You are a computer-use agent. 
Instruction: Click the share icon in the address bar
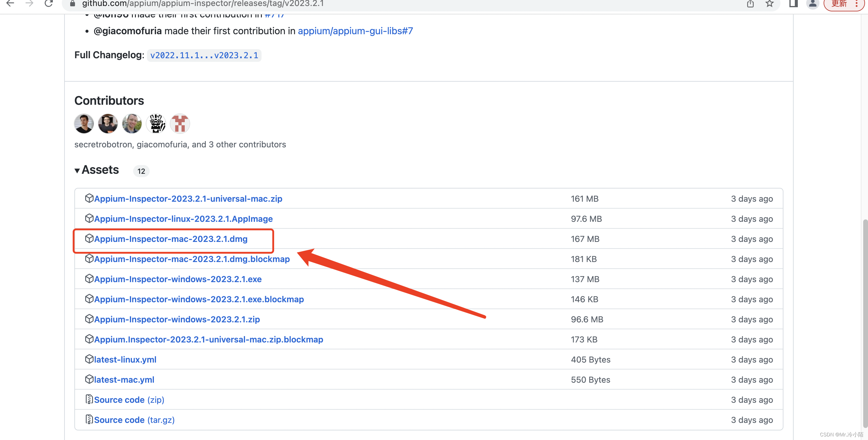pyautogui.click(x=750, y=4)
